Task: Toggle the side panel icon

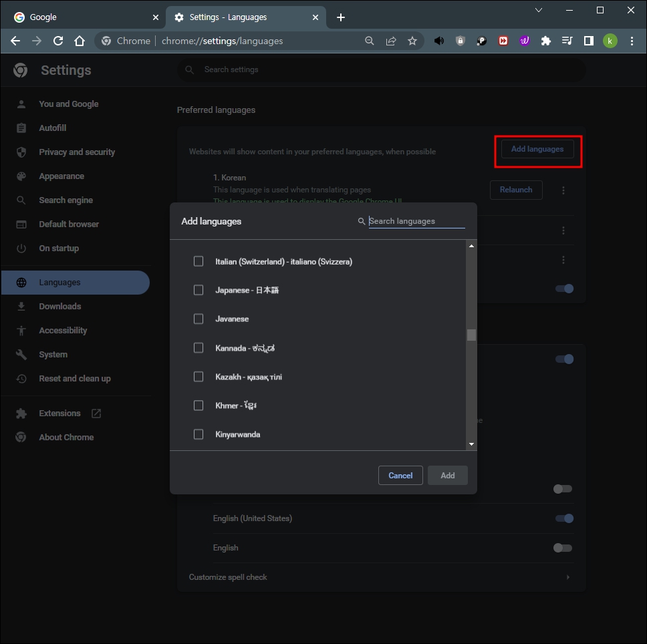Action: point(589,41)
